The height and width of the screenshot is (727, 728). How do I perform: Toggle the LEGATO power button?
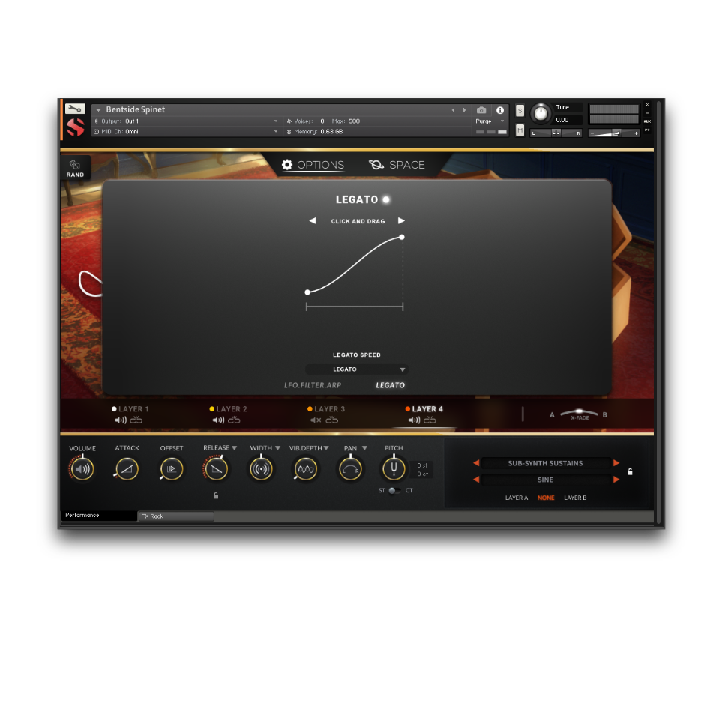click(386, 199)
